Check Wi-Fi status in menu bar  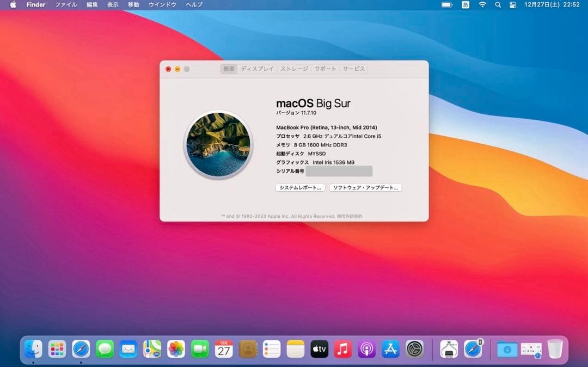coord(482,4)
